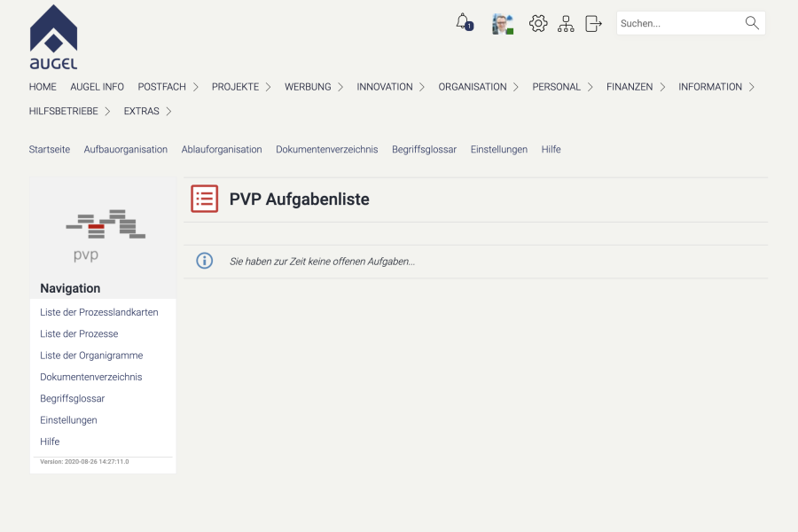Image resolution: width=798 pixels, height=532 pixels.
Task: Expand the Organisation menu
Action: [478, 87]
